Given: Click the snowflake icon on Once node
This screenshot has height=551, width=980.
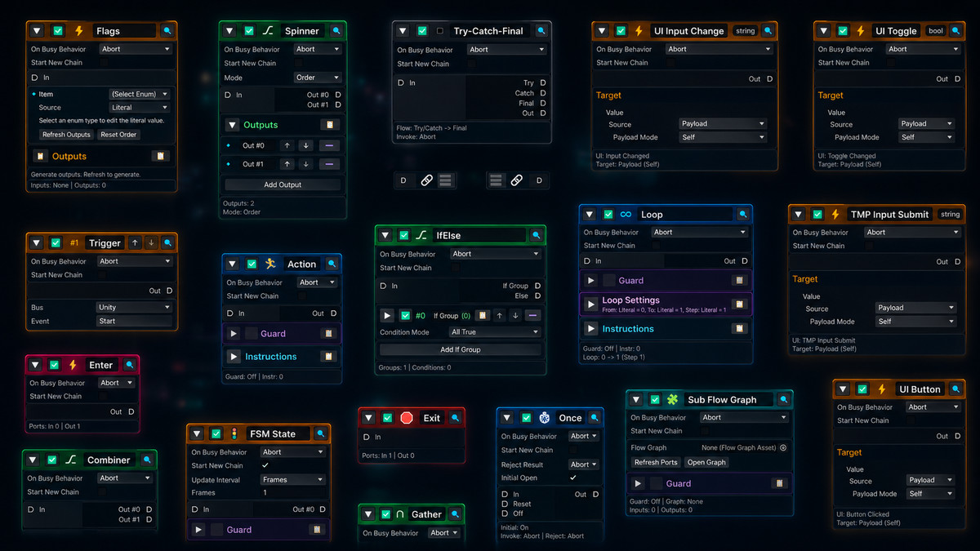Looking at the screenshot, I should pyautogui.click(x=545, y=418).
